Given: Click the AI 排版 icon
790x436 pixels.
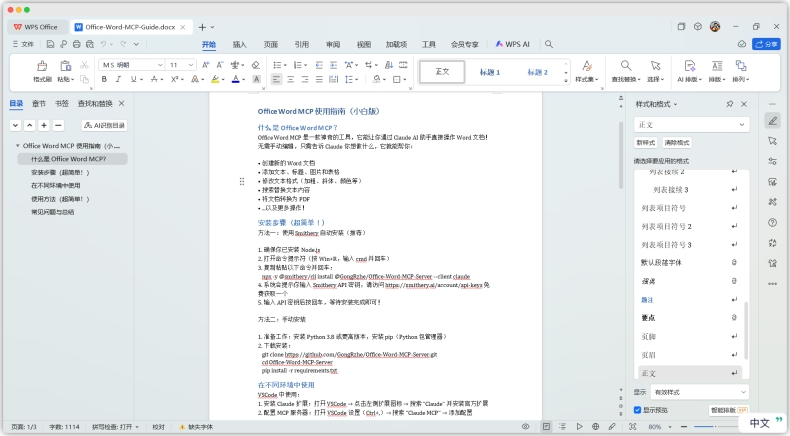Looking at the screenshot, I should 690,66.
